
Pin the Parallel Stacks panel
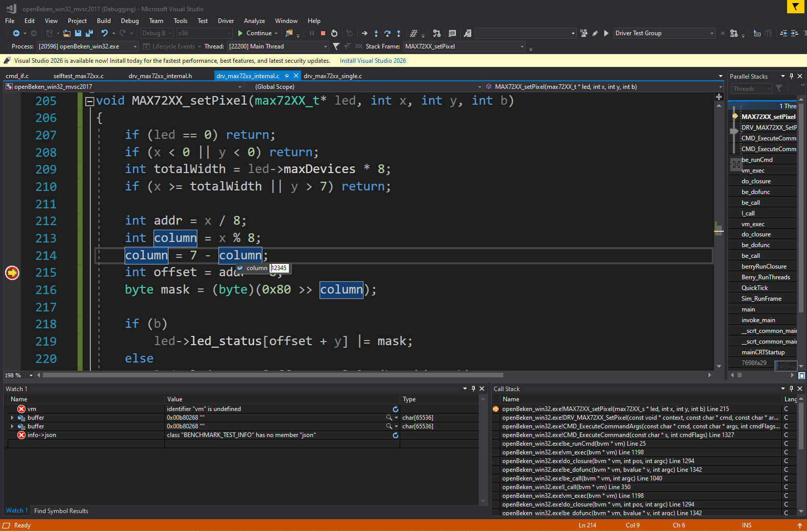click(x=791, y=76)
